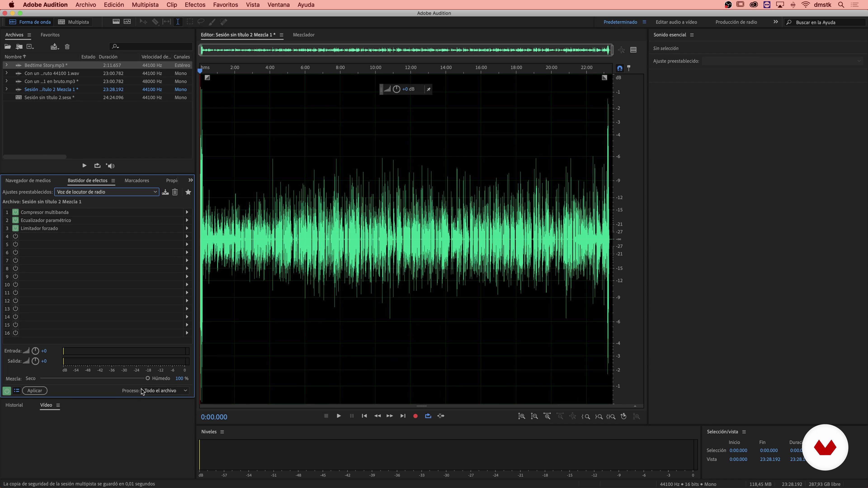Image resolution: width=868 pixels, height=488 pixels.
Task: Select the Move tool in toolbar
Action: tap(143, 22)
